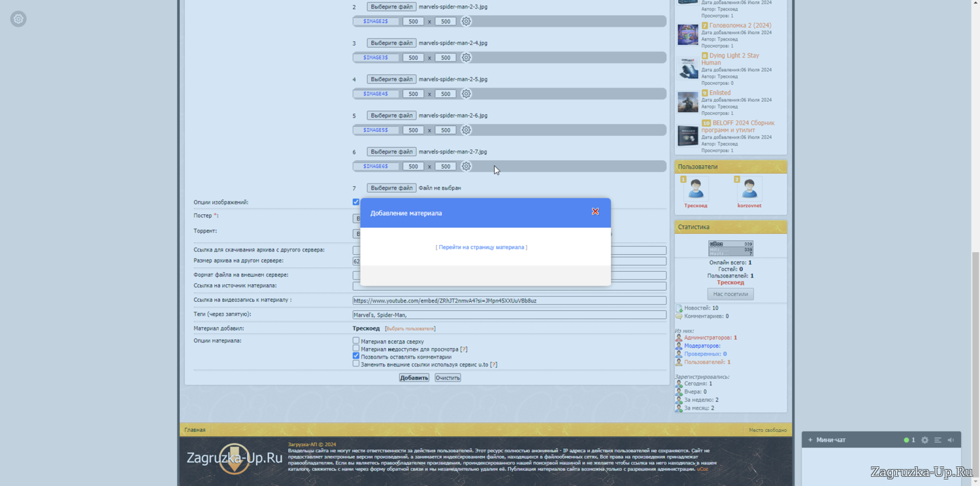The height and width of the screenshot is (486, 980).
Task: Tick Заменить внешние ссылки u.to checkbox
Action: (x=356, y=364)
